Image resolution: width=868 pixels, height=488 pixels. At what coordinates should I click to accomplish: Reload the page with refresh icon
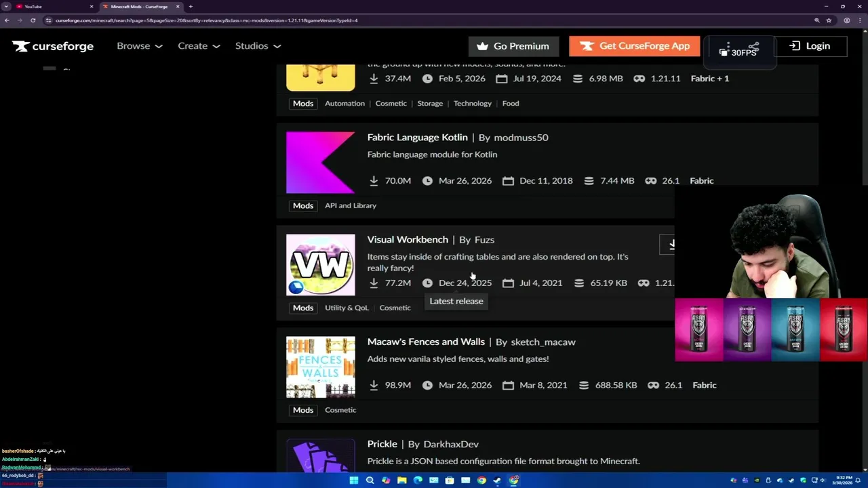coord(33,20)
